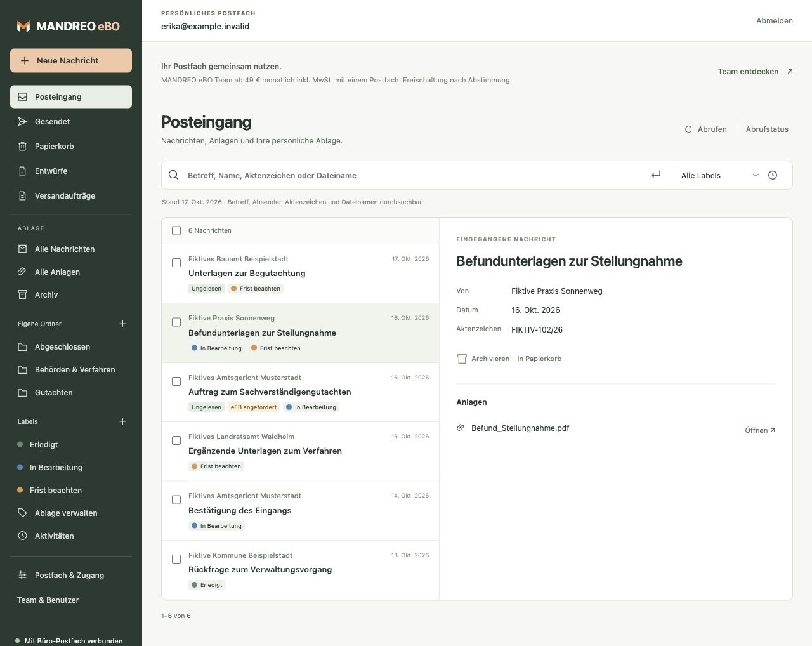The width and height of the screenshot is (812, 646).
Task: Check the Ergänzende Unterlagen zum Verfahren checkbox
Action: point(176,440)
